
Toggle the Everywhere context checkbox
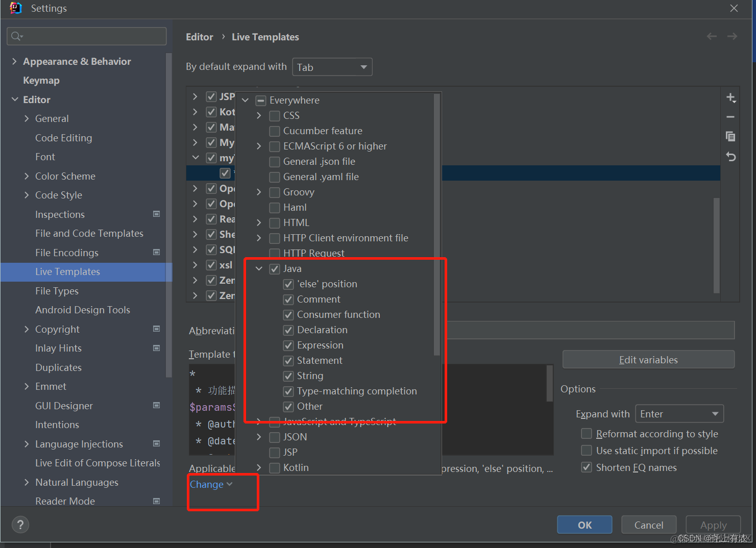pos(261,101)
